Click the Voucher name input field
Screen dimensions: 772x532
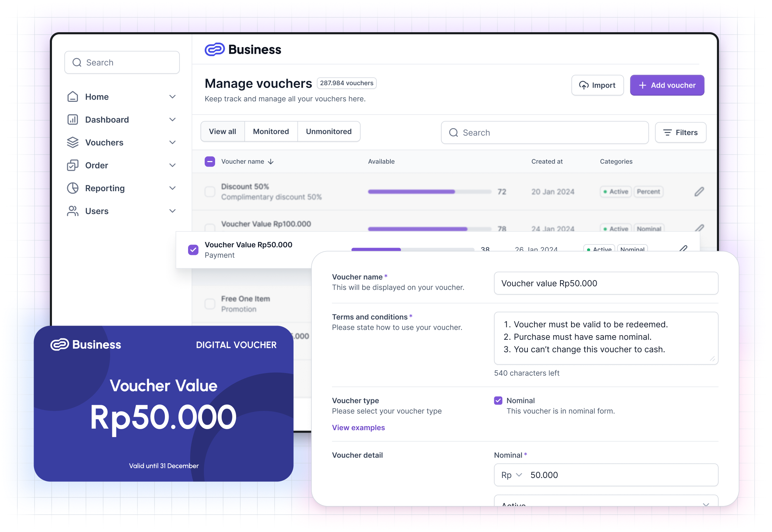pyautogui.click(x=606, y=283)
